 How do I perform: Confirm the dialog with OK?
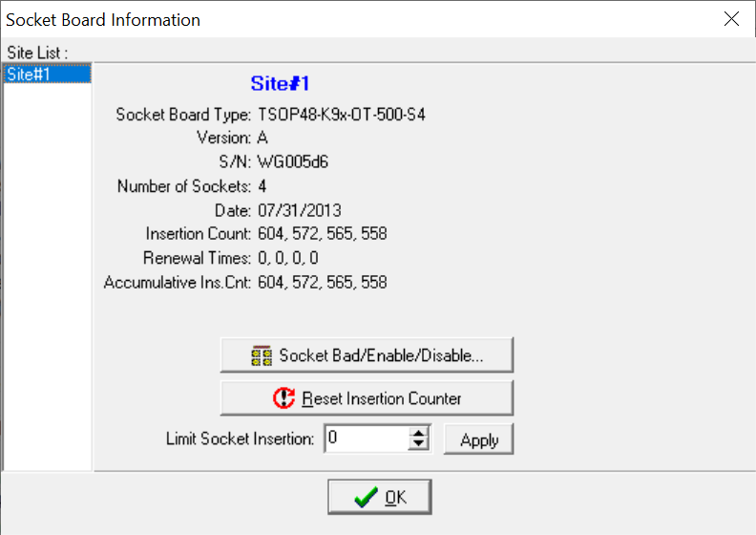380,497
